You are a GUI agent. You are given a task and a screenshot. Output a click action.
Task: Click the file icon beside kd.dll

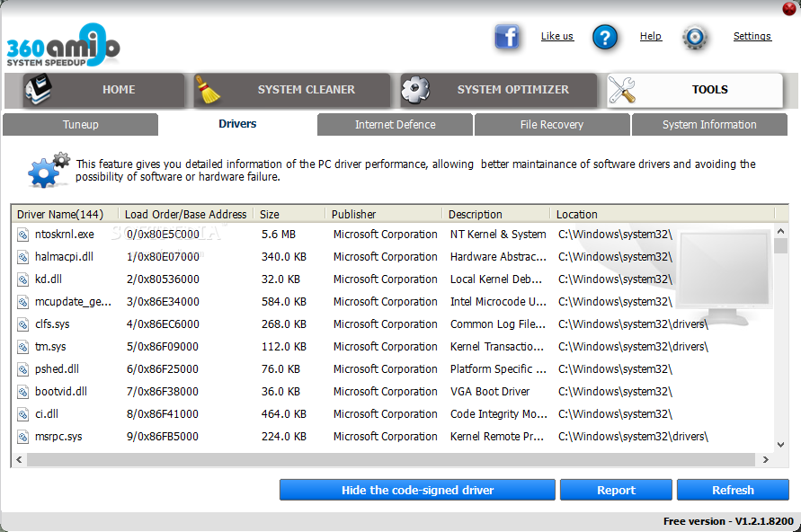(23, 279)
